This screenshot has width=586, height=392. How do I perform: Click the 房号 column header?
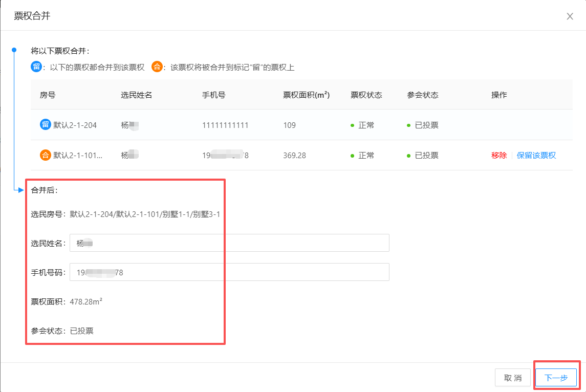(48, 95)
